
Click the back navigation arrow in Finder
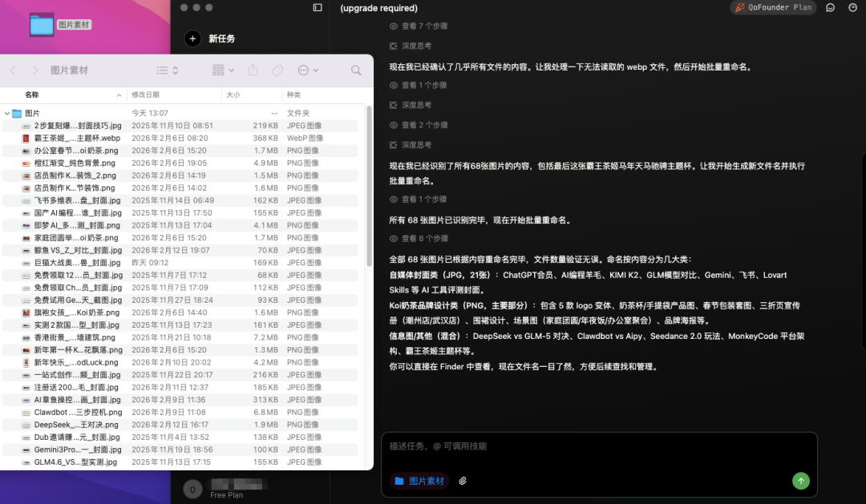pos(12,71)
